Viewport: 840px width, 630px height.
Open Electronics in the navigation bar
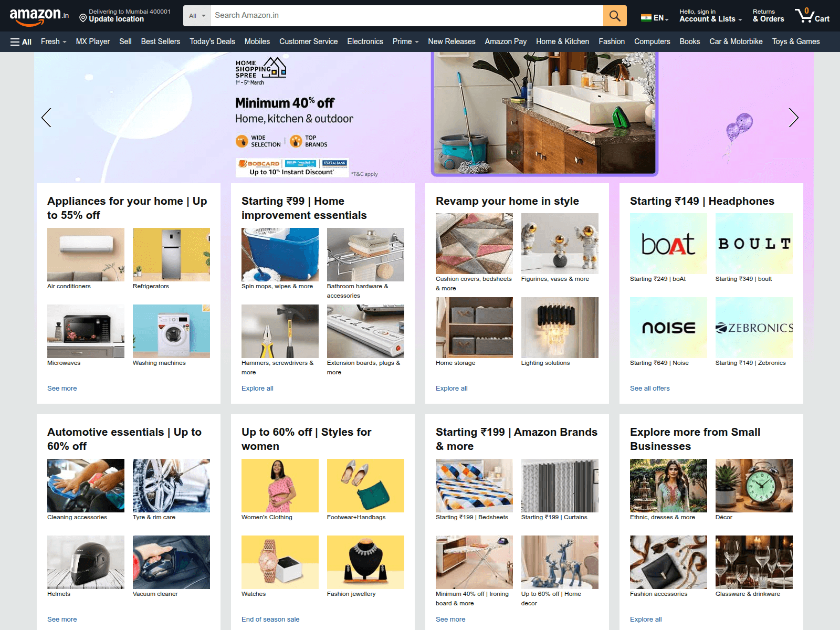[365, 41]
